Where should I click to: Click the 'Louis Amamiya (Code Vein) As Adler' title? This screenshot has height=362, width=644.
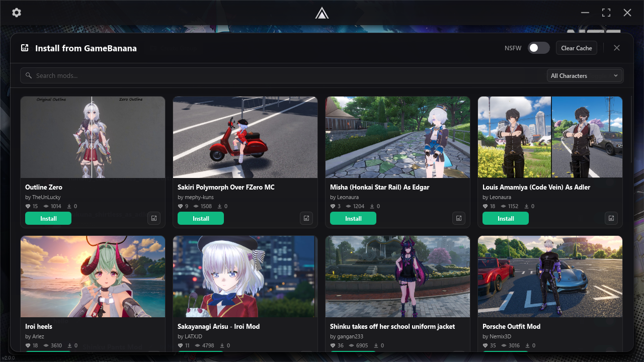tap(536, 187)
